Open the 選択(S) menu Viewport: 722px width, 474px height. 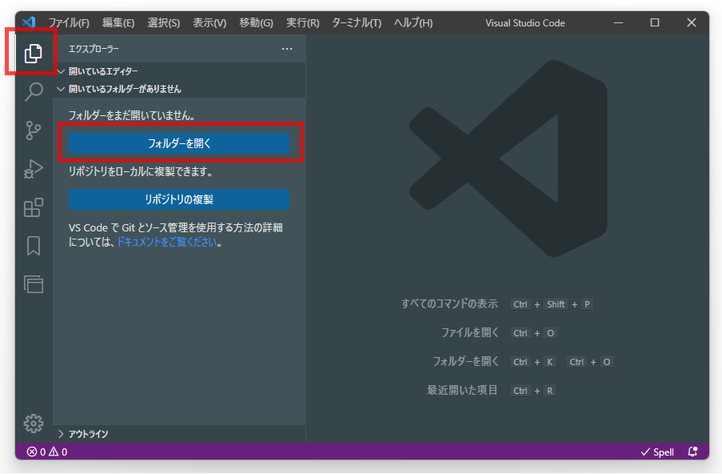(163, 23)
